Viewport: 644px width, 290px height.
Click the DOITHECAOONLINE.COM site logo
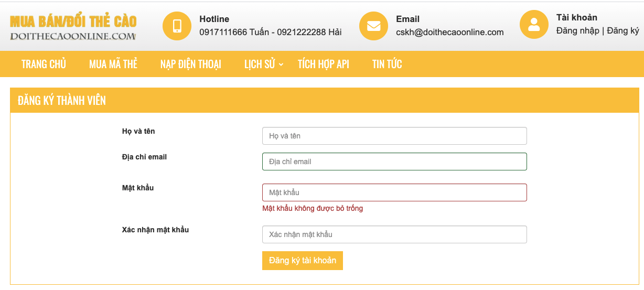pyautogui.click(x=73, y=28)
